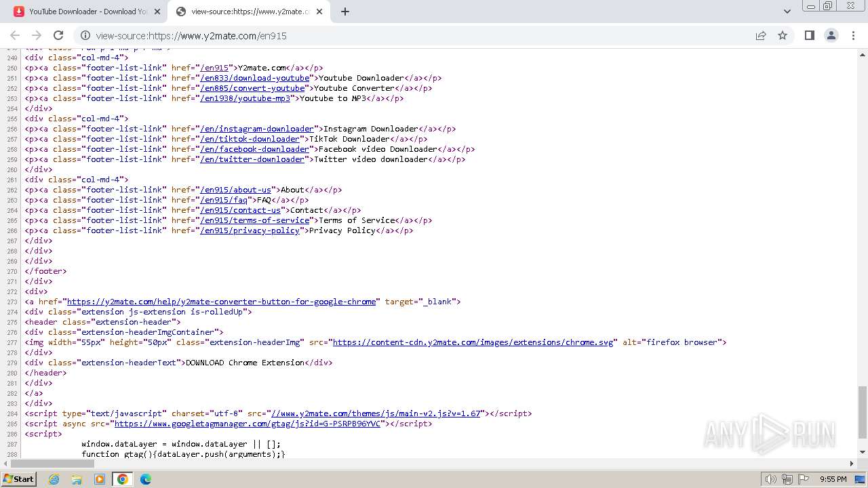The height and width of the screenshot is (488, 868).
Task: Open the /en833/download-youtube link
Action: tap(254, 78)
